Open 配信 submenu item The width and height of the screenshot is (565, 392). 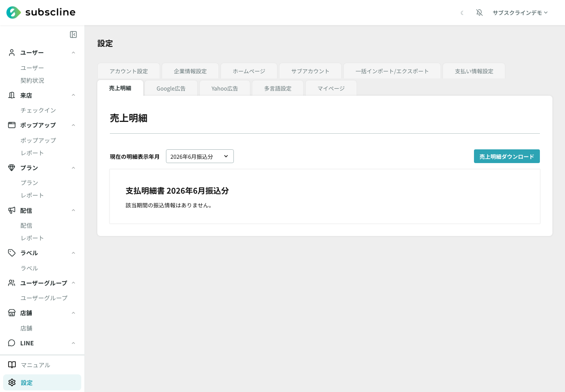[26, 225]
